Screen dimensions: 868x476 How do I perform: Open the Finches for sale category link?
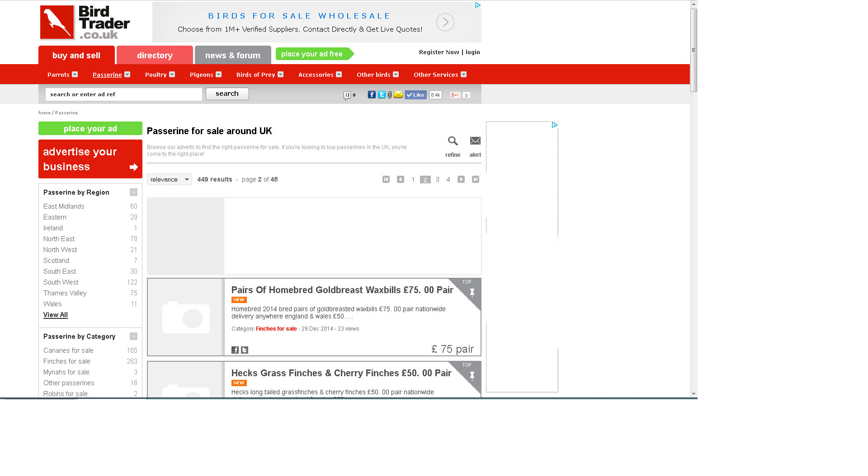tap(67, 361)
